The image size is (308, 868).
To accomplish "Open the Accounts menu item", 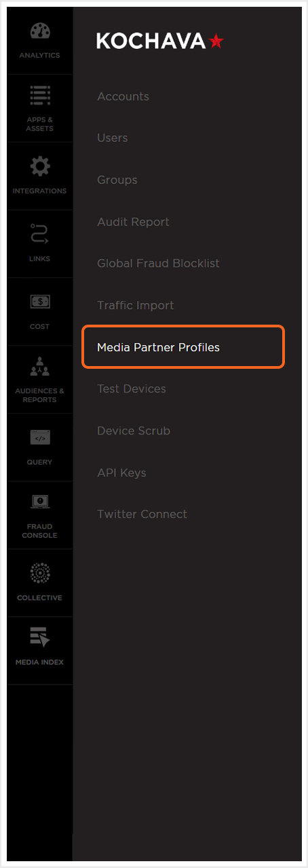I will point(123,96).
